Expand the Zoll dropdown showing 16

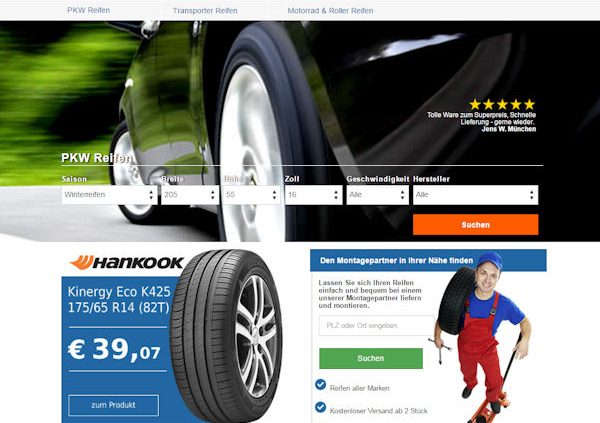pos(313,195)
